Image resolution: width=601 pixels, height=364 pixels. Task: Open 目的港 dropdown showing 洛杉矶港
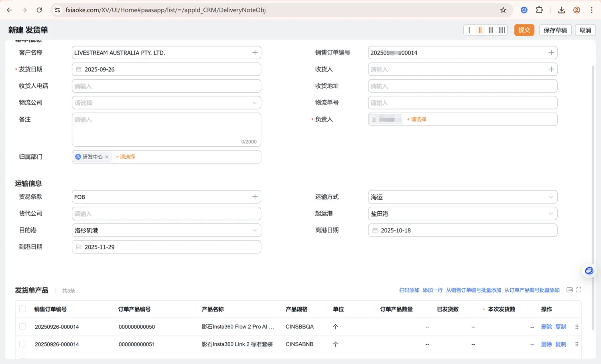click(166, 230)
